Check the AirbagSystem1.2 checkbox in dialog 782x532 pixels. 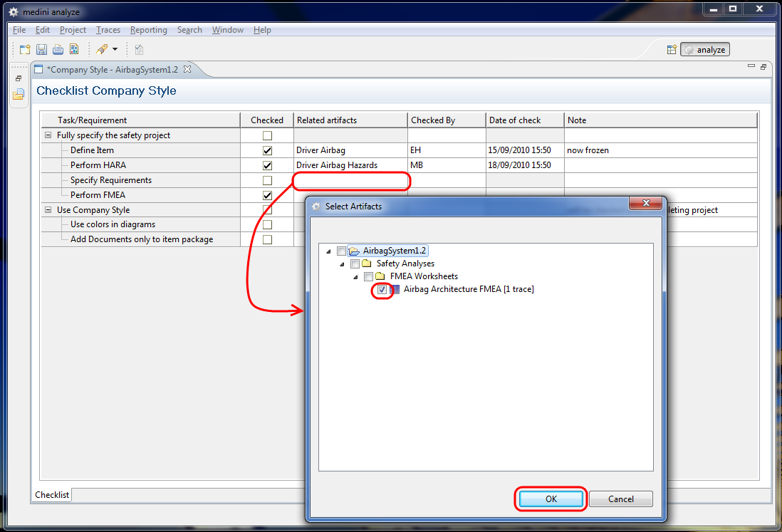[x=342, y=251]
